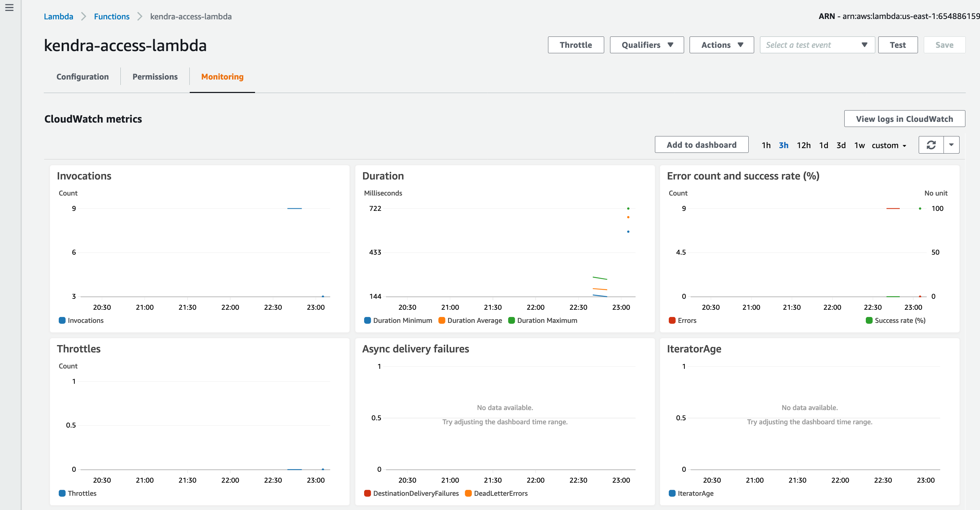Click the green success rate data point
The height and width of the screenshot is (510, 980).
click(x=920, y=208)
